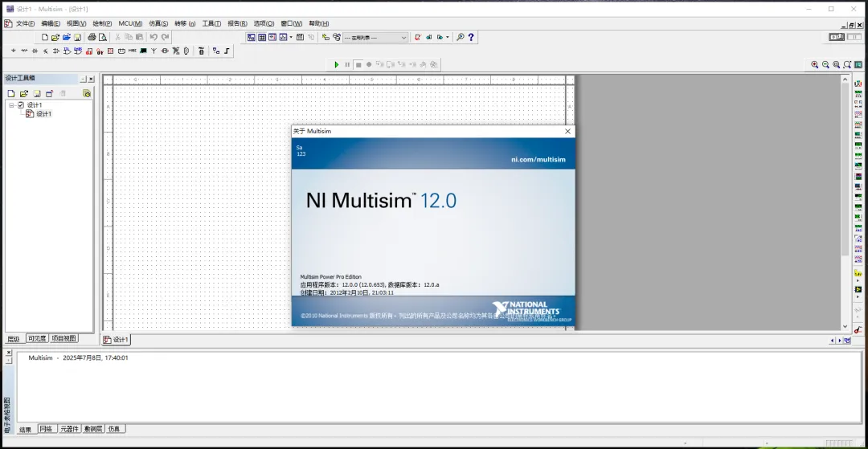This screenshot has height=449, width=868.
Task: Switch to the 网络 tab
Action: [47, 429]
